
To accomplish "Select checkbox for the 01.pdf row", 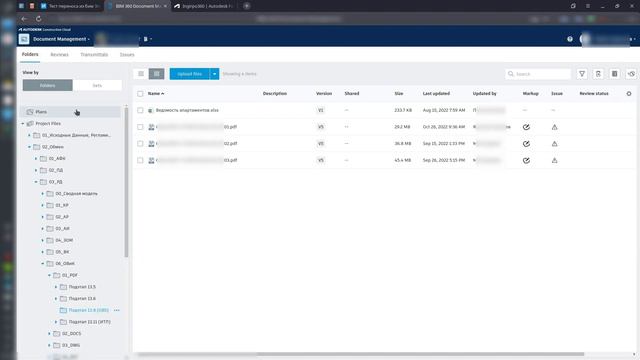I will (x=140, y=127).
